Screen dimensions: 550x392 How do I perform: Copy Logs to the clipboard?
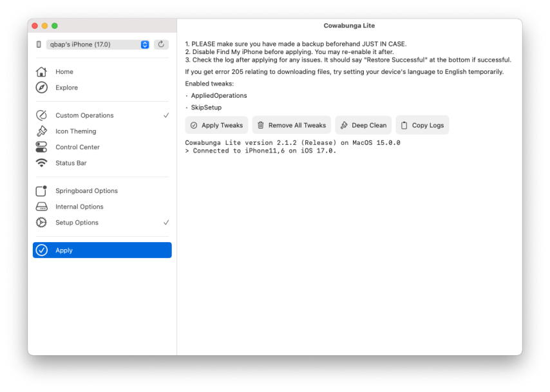(x=422, y=125)
